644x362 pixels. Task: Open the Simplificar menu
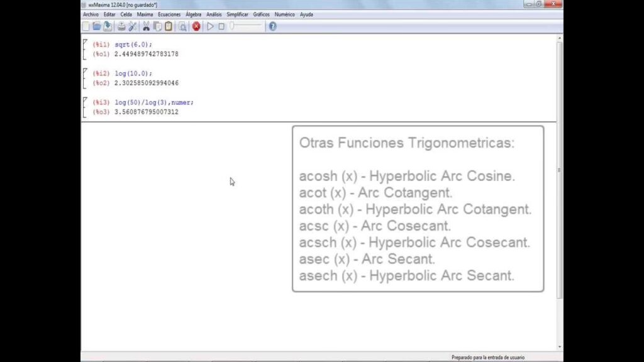[x=237, y=14]
